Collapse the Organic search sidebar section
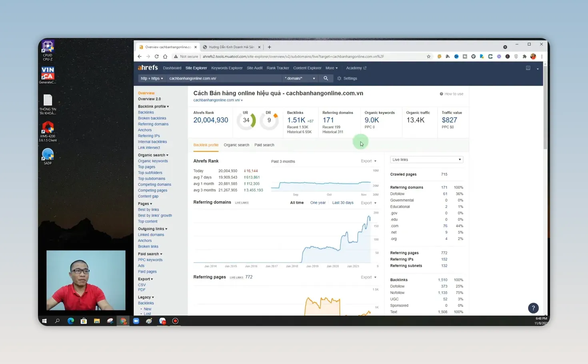This screenshot has width=588, height=364. [153, 155]
